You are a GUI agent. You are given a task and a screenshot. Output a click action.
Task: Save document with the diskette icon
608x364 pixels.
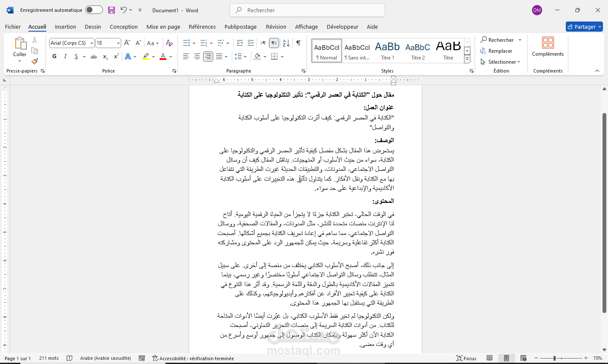pyautogui.click(x=111, y=10)
